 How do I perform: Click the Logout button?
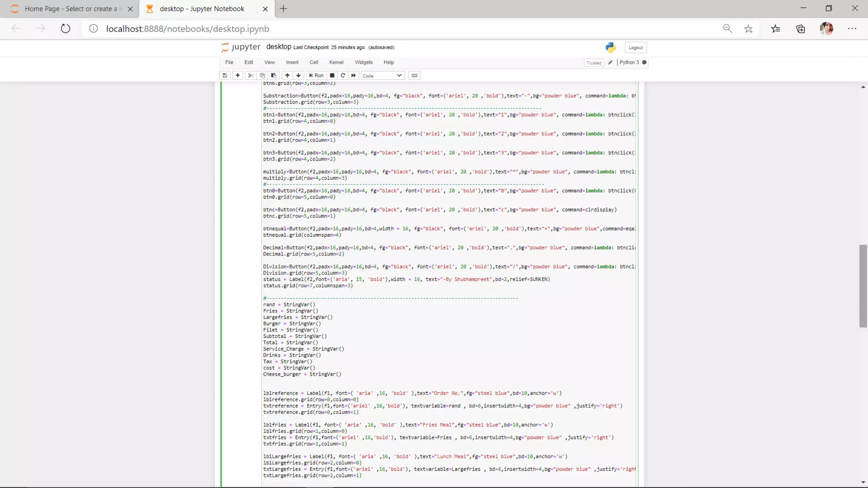point(635,47)
